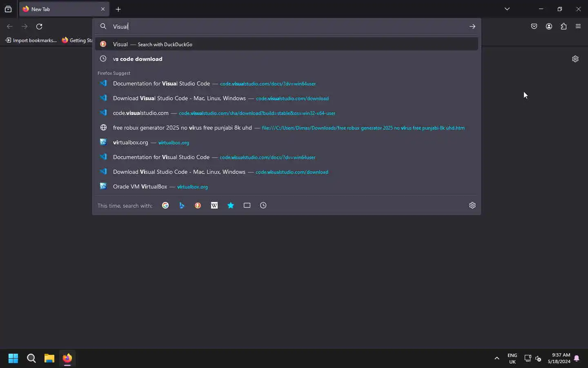Open first Download Visual Studio Code suggestion
588x368 pixels.
pyautogui.click(x=287, y=98)
